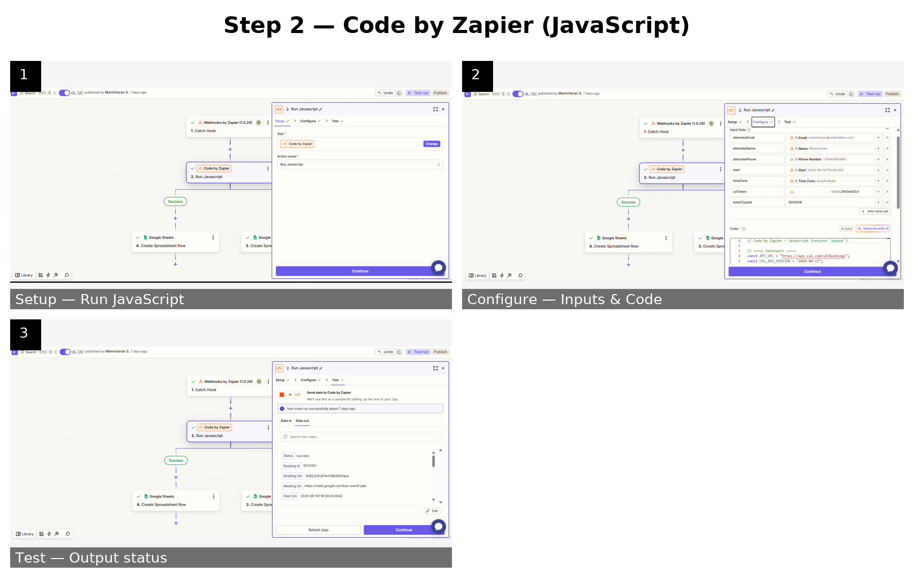
Task: In screenshot 1, open the chat bubble icon
Action: (x=438, y=267)
